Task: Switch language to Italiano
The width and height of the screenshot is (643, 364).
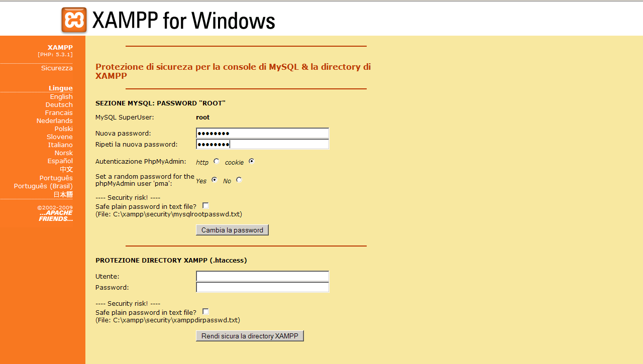Action: point(60,145)
